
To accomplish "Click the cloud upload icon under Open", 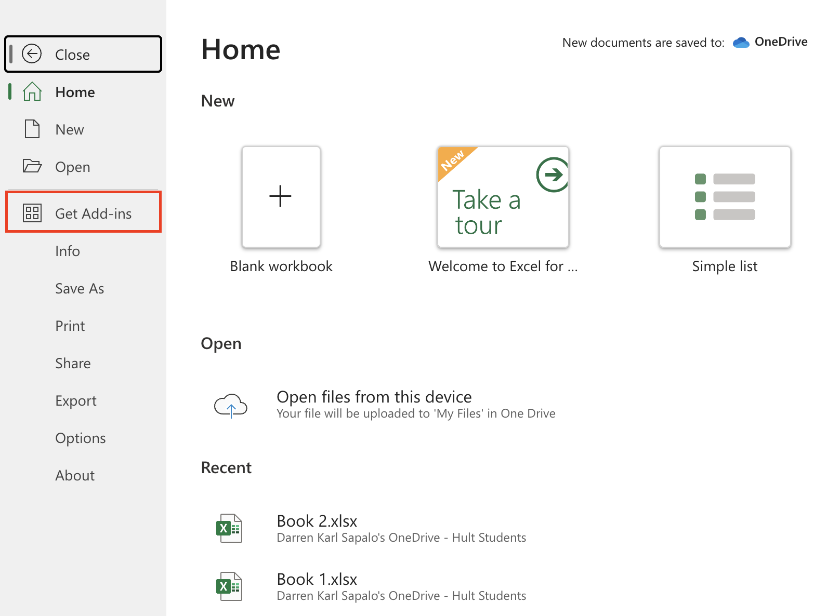I will (x=231, y=405).
